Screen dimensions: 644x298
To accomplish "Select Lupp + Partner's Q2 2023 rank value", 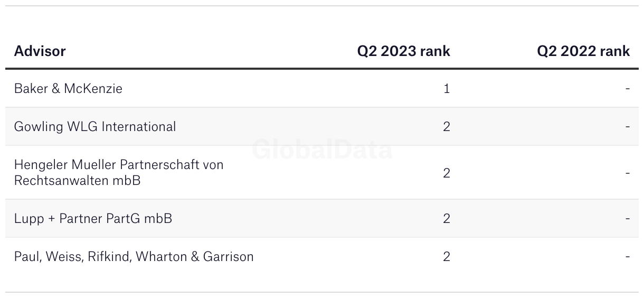I will pyautogui.click(x=447, y=218).
